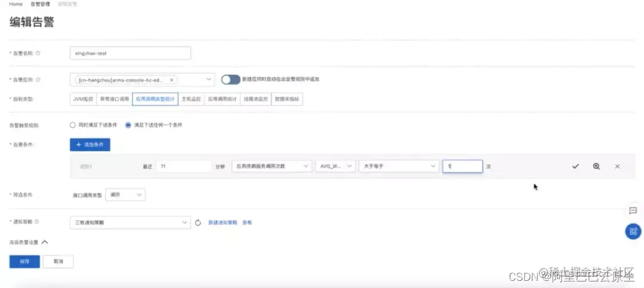644x288 pixels.
Task: Open the 新建通知策略 link
Action: click(x=222, y=222)
